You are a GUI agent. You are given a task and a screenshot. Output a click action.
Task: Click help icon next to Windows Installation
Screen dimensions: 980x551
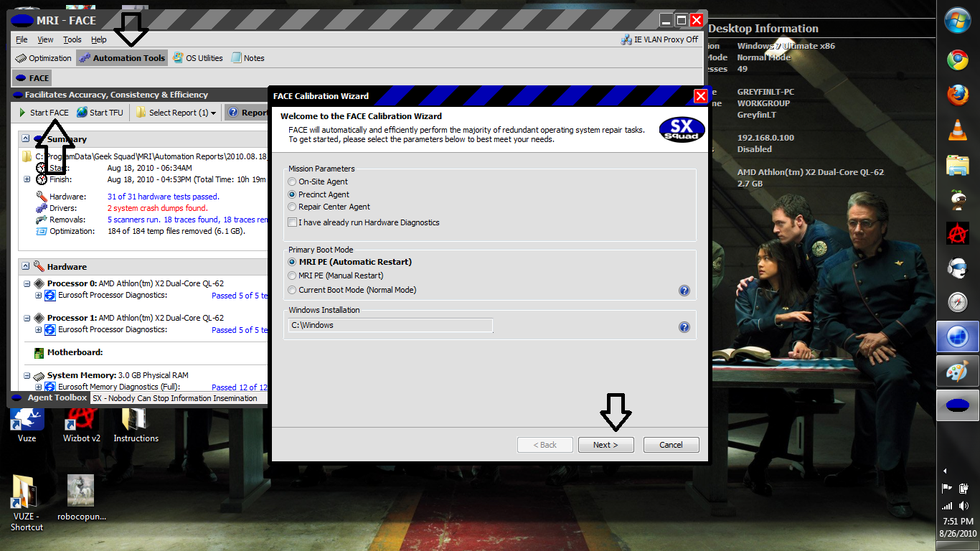684,327
